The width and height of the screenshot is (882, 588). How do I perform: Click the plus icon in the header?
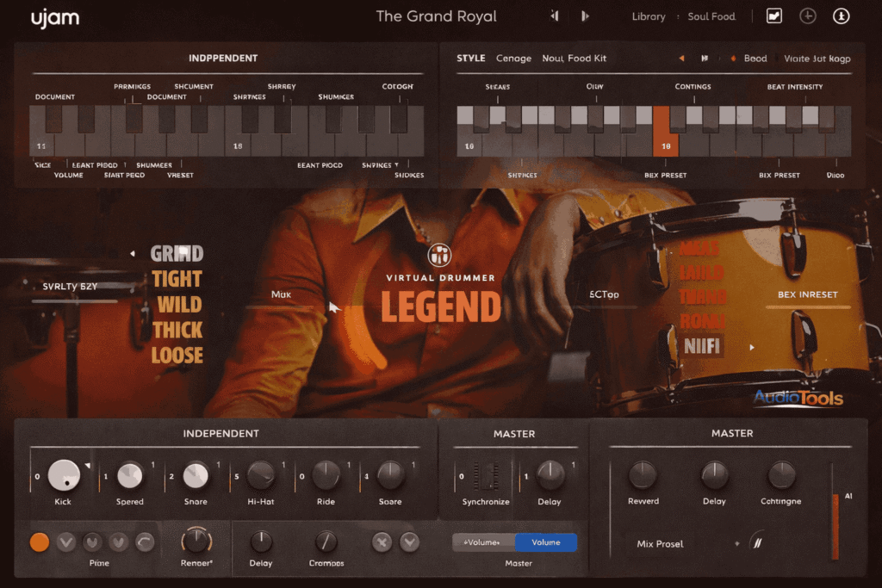[x=808, y=16]
